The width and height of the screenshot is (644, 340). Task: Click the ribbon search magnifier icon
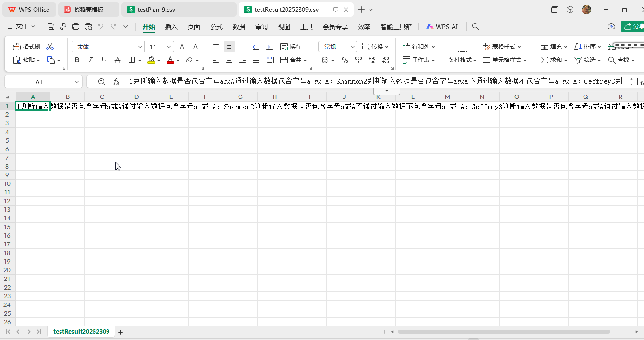click(x=476, y=27)
